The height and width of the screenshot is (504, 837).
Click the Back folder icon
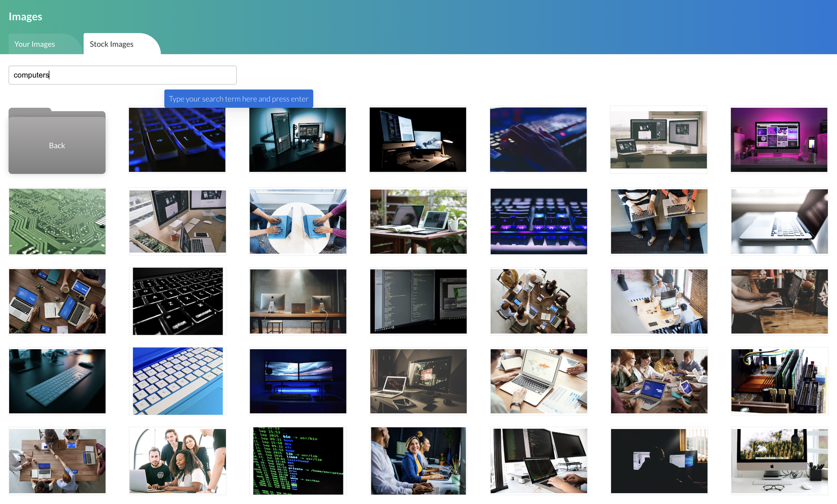coord(57,142)
